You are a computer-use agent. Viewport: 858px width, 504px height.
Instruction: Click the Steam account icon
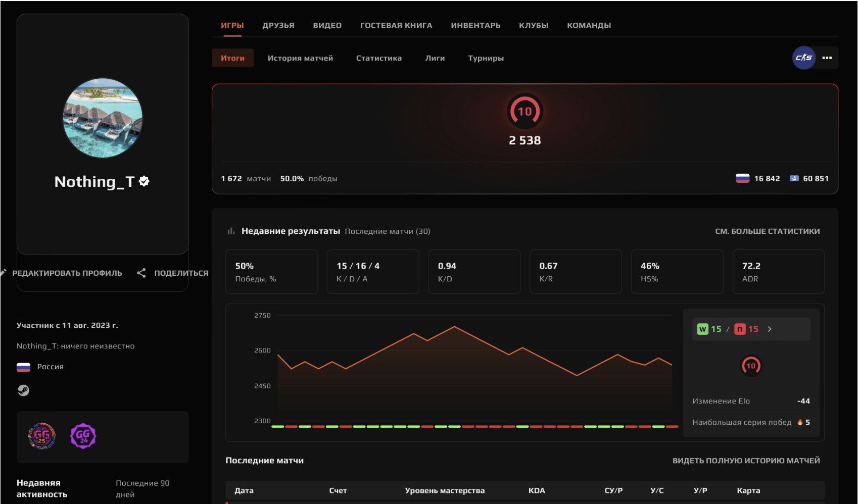[x=23, y=390]
